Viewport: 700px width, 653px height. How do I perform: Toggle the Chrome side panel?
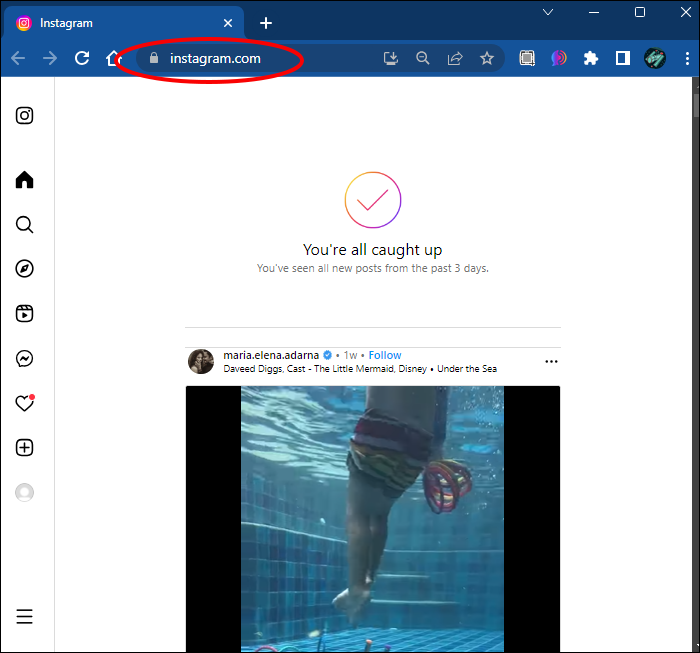(622, 58)
